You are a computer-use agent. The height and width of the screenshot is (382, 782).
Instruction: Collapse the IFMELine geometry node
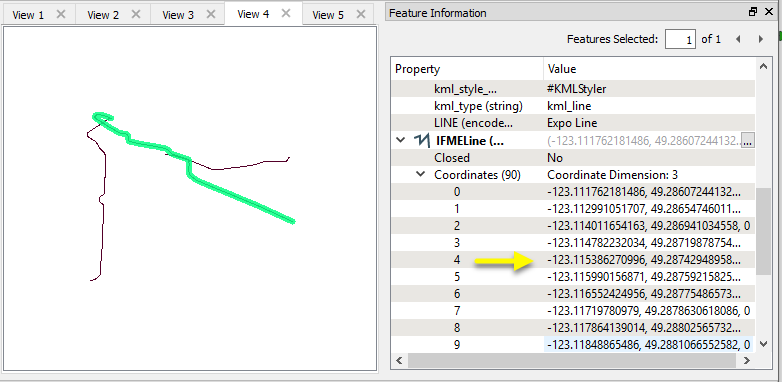(x=400, y=141)
